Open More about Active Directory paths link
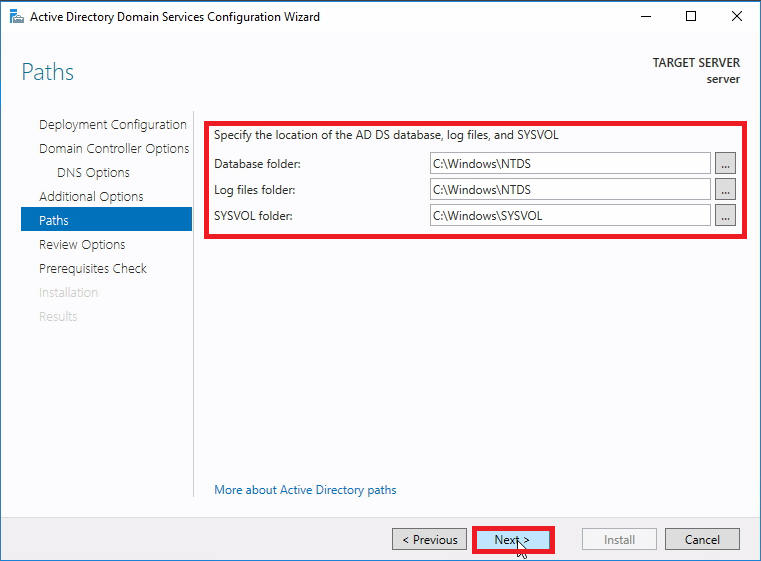Image resolution: width=761 pixels, height=561 pixels. pos(305,490)
